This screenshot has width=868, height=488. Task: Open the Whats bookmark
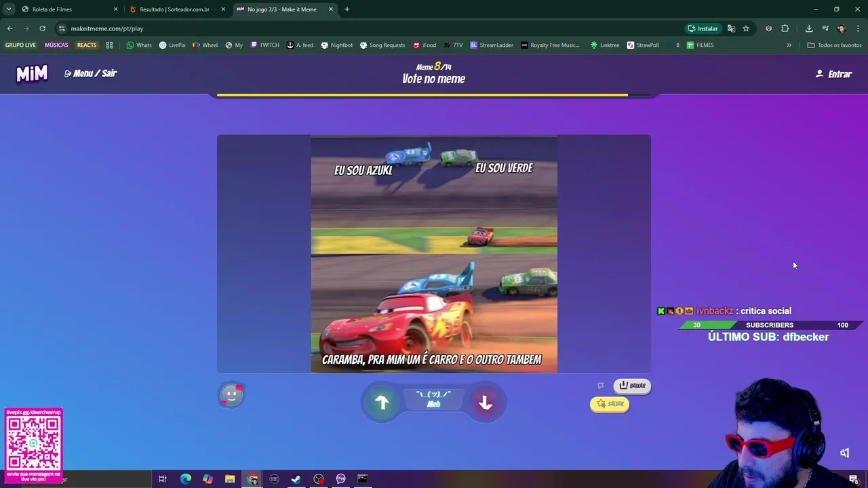(x=139, y=45)
